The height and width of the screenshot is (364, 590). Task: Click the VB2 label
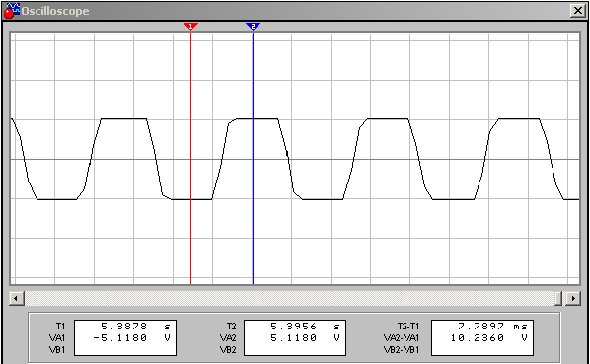(228, 350)
